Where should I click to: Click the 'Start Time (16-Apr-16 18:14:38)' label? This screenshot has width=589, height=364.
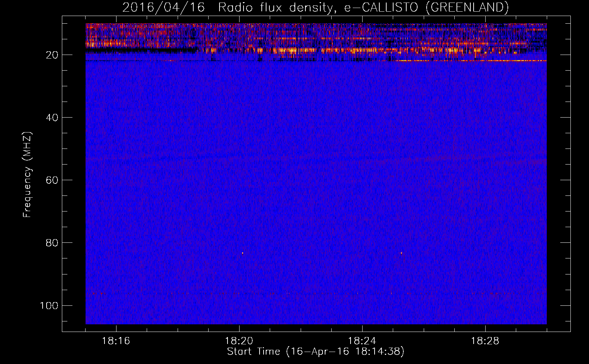click(x=316, y=352)
